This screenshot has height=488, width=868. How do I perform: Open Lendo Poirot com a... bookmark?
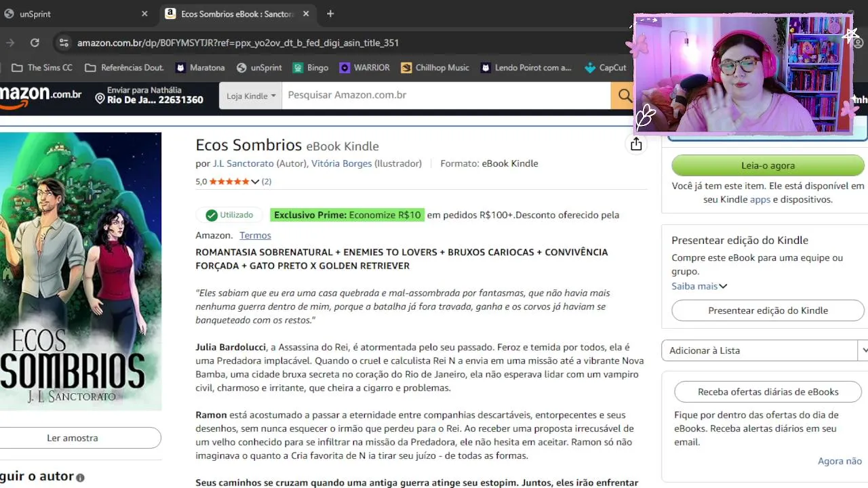pos(526,68)
